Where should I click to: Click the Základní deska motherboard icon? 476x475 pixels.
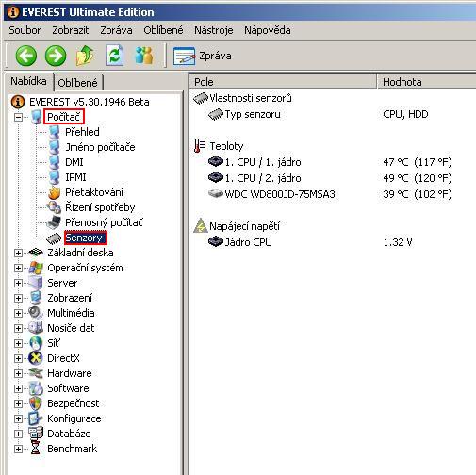tap(36, 253)
